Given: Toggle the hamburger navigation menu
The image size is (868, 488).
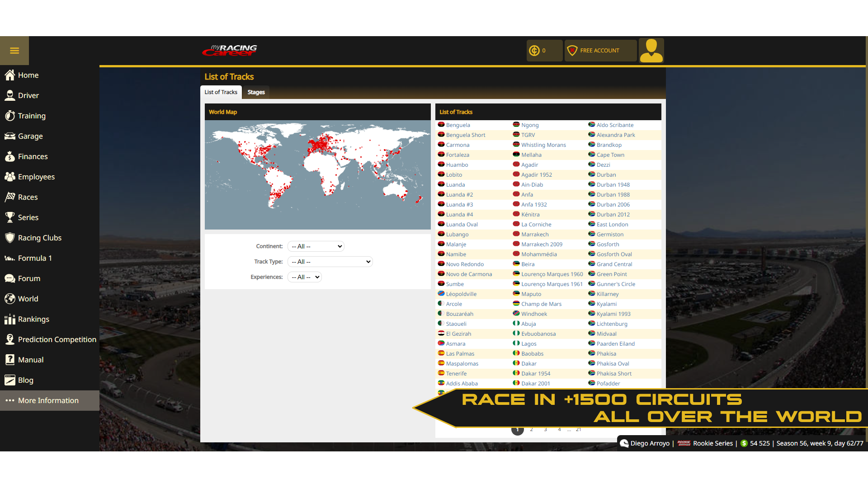Looking at the screenshot, I should [14, 50].
